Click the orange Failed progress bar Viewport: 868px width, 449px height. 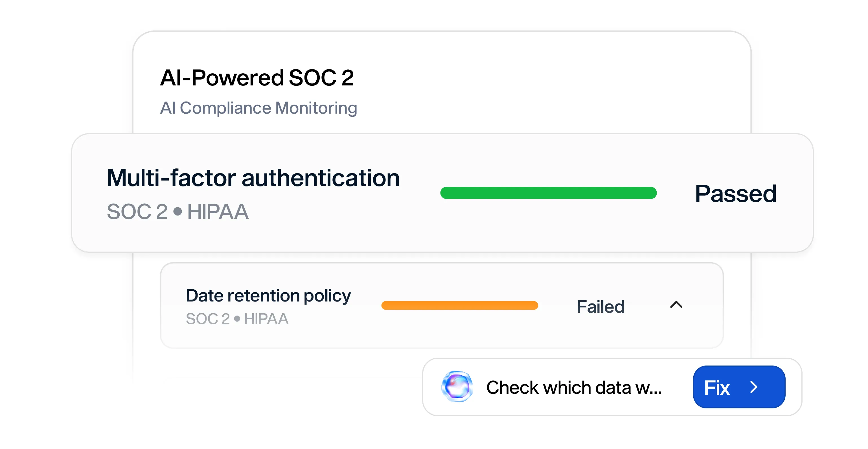coord(460,305)
